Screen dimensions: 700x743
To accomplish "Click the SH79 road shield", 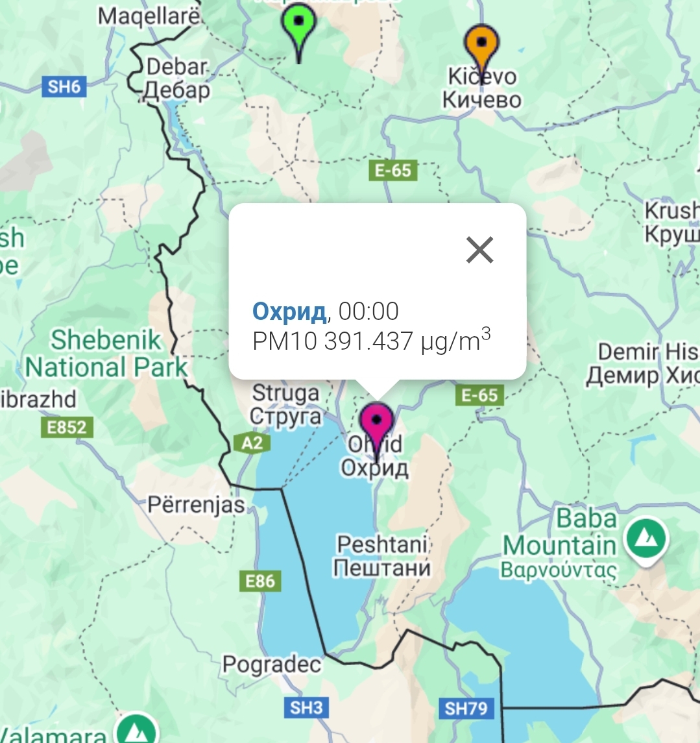I will pos(466,709).
